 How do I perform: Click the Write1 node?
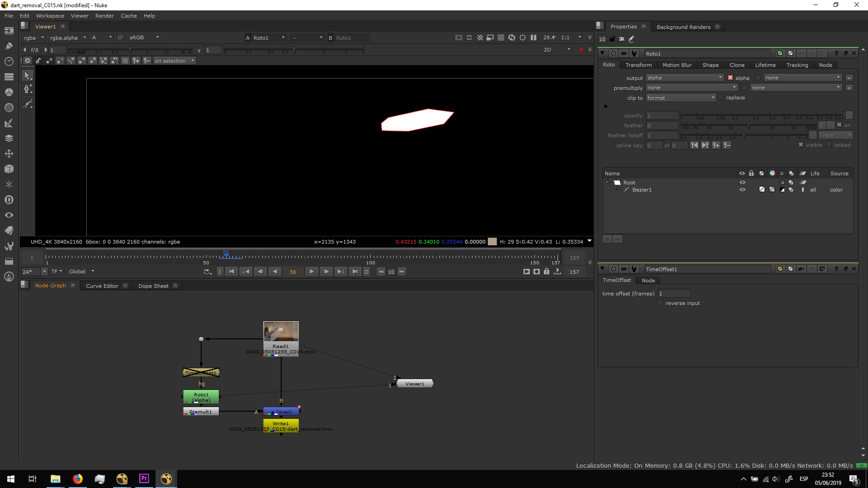point(281,424)
